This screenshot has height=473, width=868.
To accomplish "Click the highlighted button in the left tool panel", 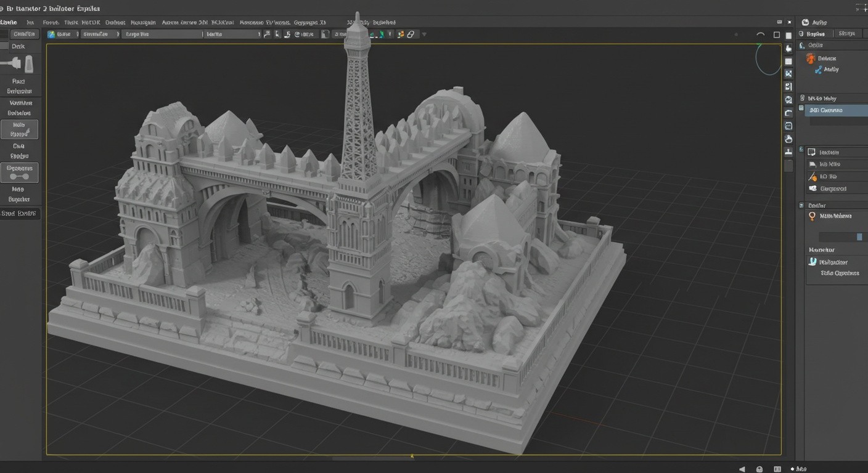I will pos(19,129).
